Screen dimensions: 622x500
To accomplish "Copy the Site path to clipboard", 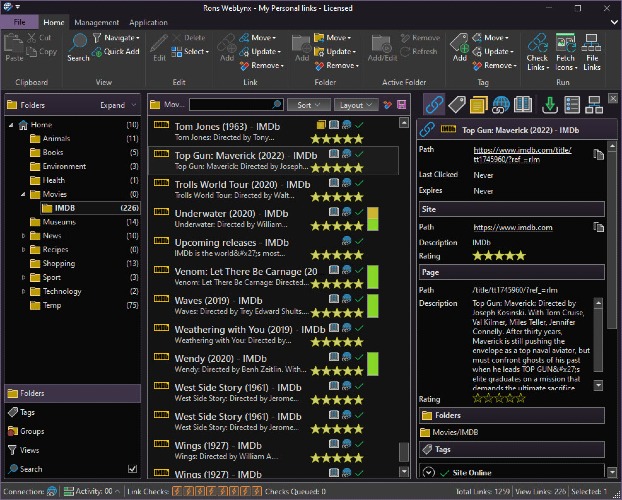I will tap(598, 227).
